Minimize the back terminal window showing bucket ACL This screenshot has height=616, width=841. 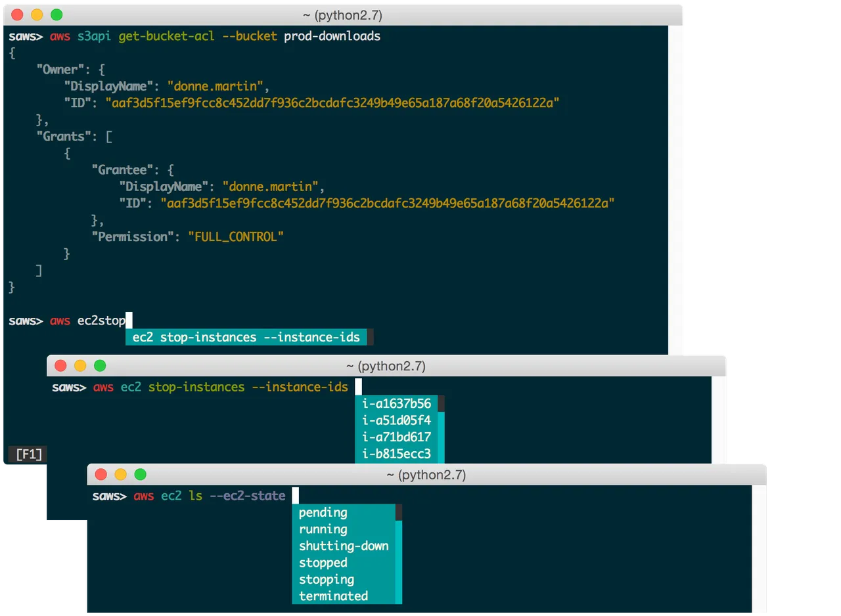37,14
